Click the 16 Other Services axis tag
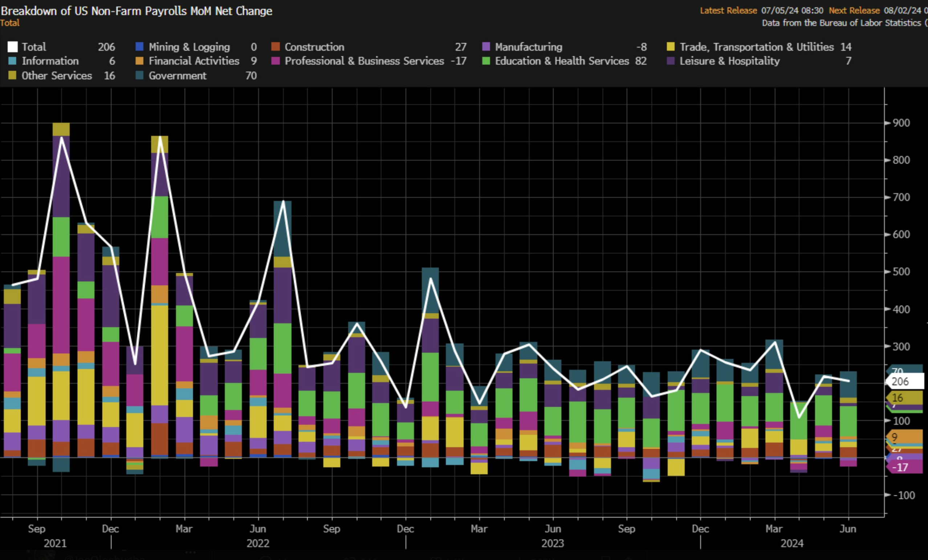This screenshot has width=928, height=560. tap(904, 398)
